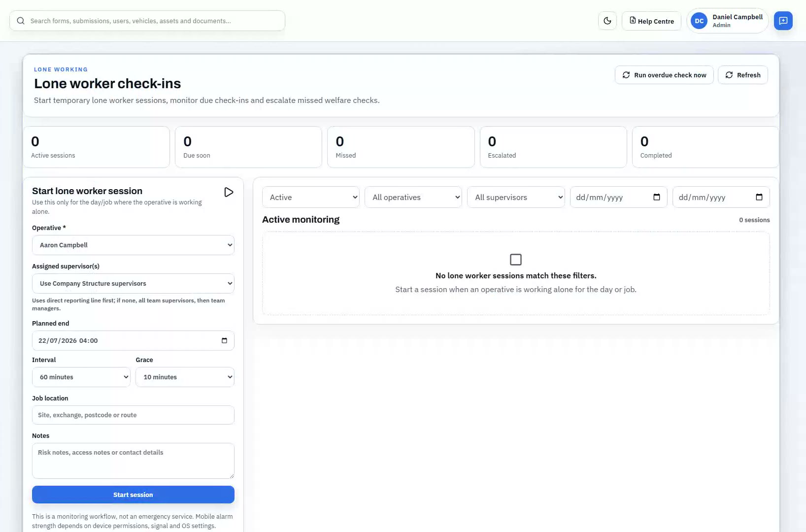
Task: Open Daniel Campbell account menu
Action: tap(727, 21)
